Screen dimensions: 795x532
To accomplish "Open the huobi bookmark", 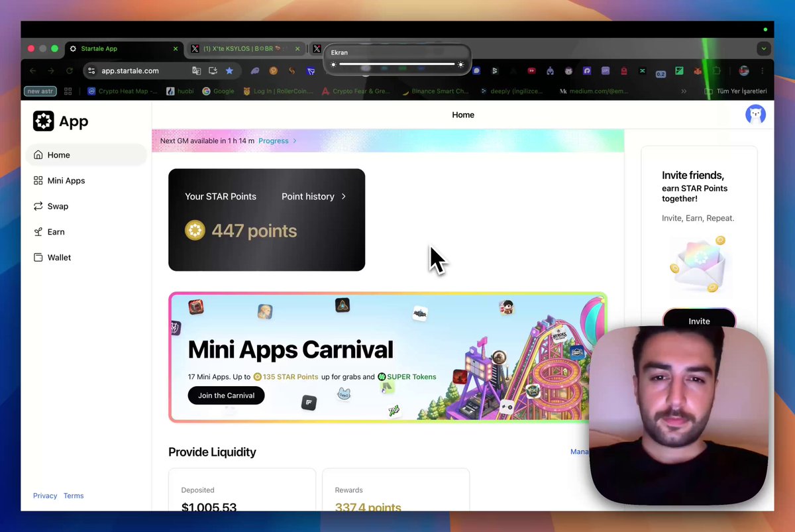I will coord(180,91).
